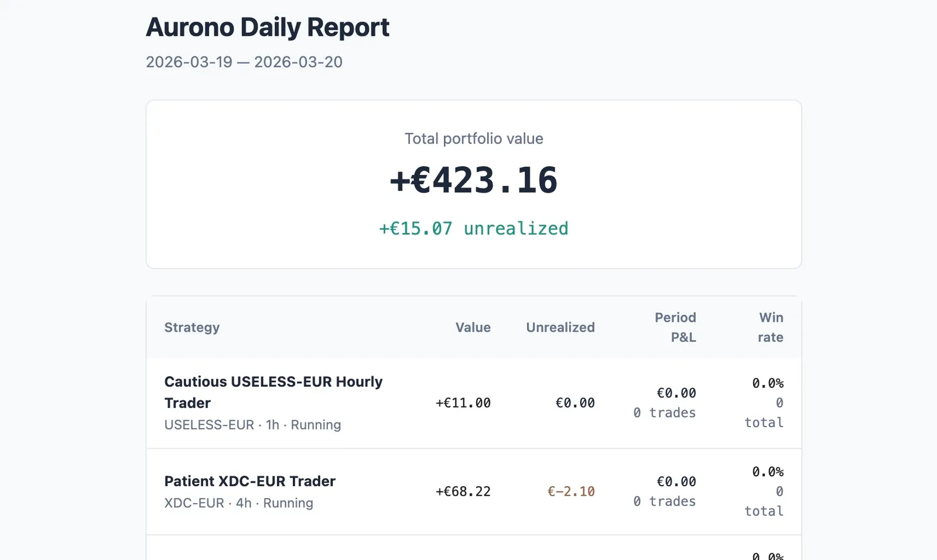This screenshot has height=560, width=937.
Task: Select the +€68.22 value cell
Action: [x=463, y=492]
